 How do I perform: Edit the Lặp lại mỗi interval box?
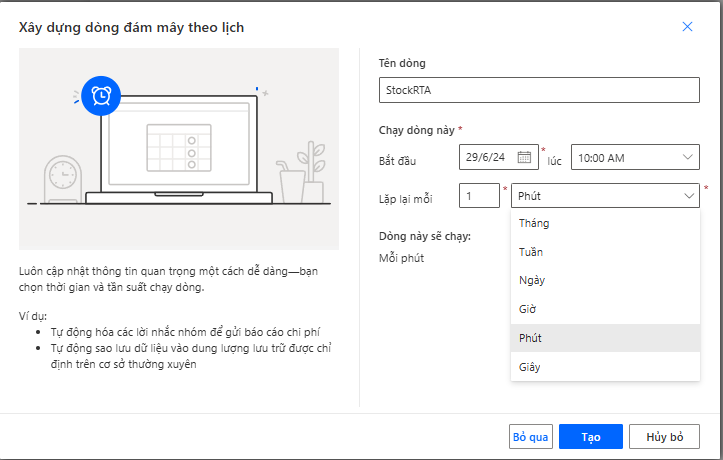point(479,196)
